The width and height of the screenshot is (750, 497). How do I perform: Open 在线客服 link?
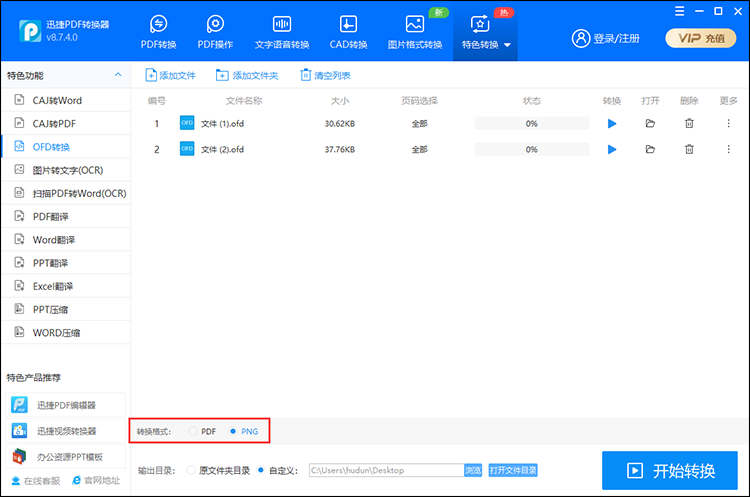click(36, 480)
